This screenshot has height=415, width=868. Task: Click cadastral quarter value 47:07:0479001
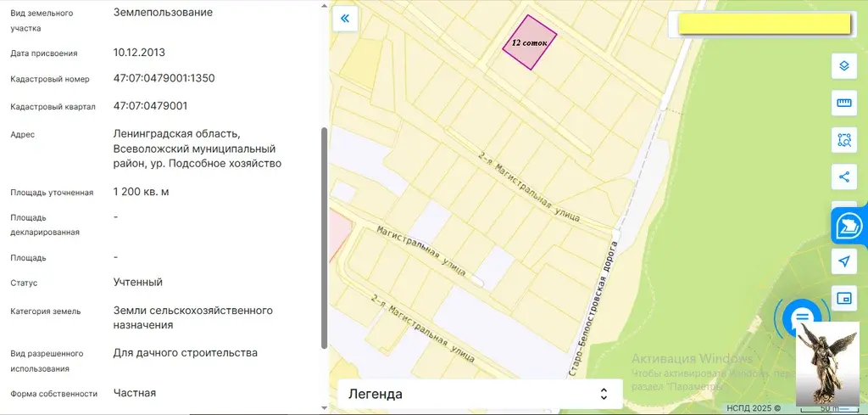tap(150, 106)
